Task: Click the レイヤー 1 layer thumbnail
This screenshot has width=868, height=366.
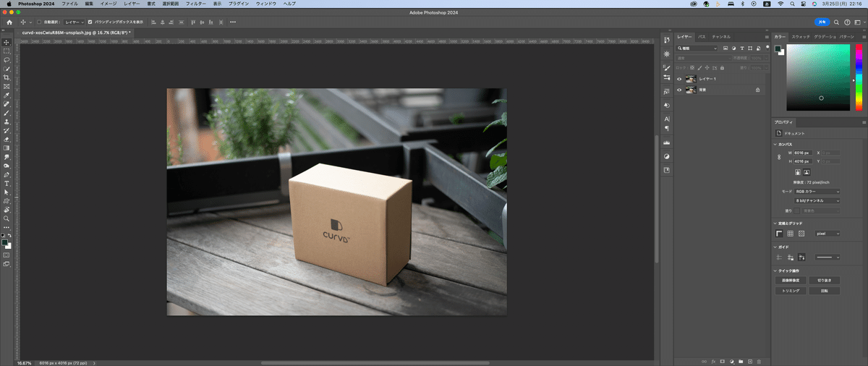Action: pyautogui.click(x=691, y=79)
